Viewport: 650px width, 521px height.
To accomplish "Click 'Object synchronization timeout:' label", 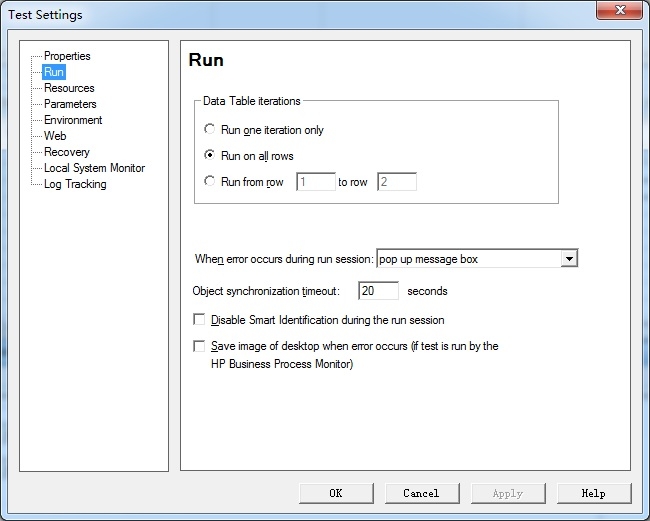I will coord(266,291).
